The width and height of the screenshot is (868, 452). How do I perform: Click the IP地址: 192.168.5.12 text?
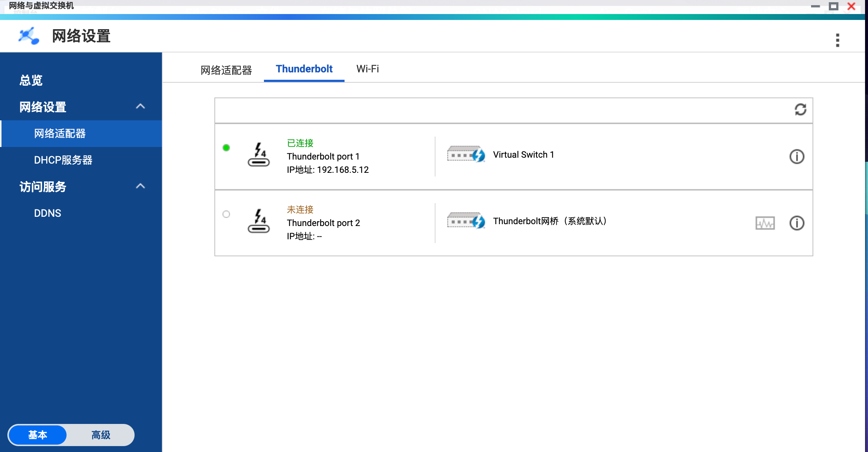coord(328,170)
